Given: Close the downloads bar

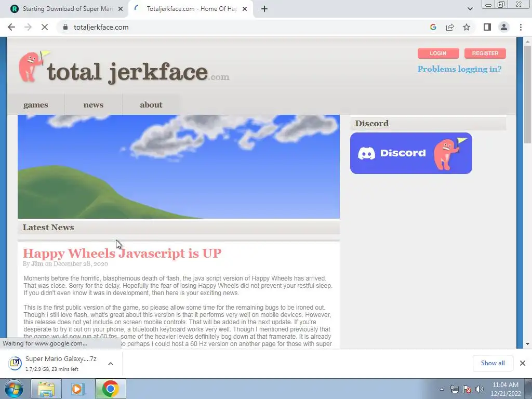Looking at the screenshot, I should tap(523, 363).
